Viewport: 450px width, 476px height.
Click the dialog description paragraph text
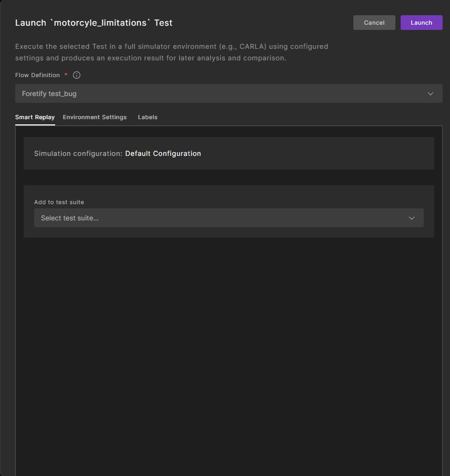tap(171, 52)
